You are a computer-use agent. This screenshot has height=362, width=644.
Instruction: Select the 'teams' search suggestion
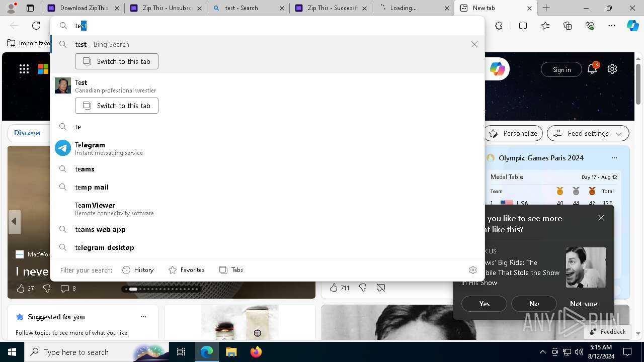point(267,169)
